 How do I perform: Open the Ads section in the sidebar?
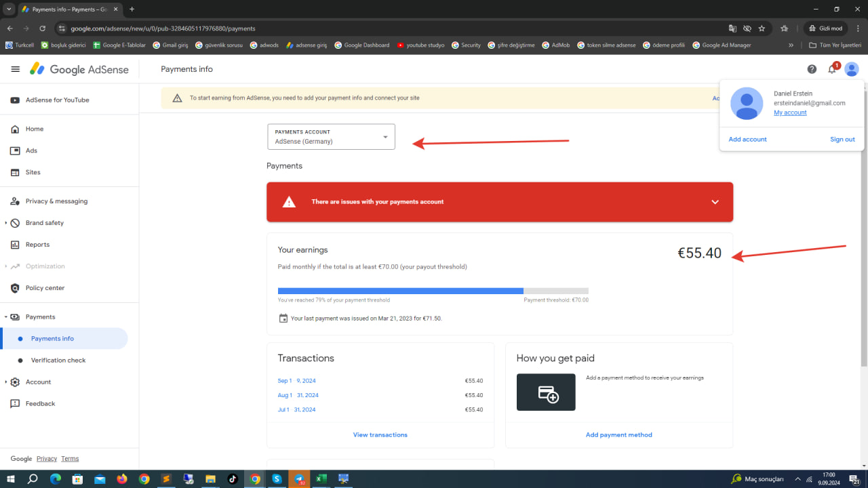(x=31, y=150)
